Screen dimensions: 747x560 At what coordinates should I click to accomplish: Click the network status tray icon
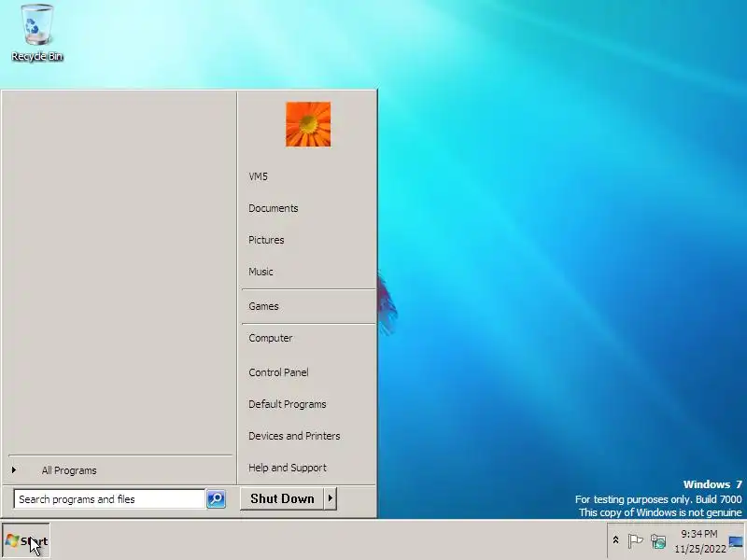point(658,541)
